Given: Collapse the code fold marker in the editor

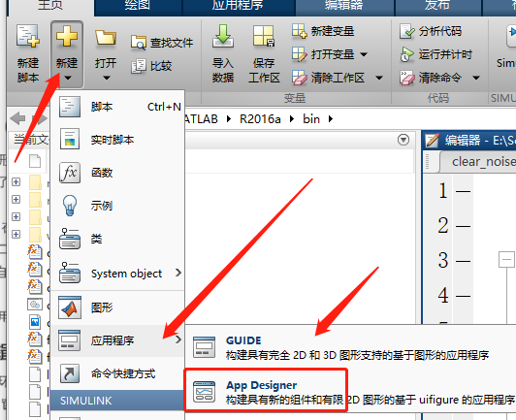Looking at the screenshot, I should click(x=506, y=260).
